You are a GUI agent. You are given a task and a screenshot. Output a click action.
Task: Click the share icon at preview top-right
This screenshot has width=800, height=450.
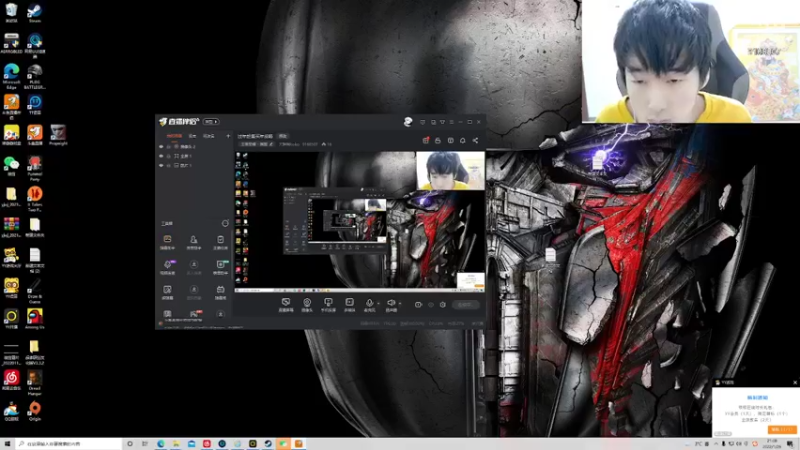475,140
